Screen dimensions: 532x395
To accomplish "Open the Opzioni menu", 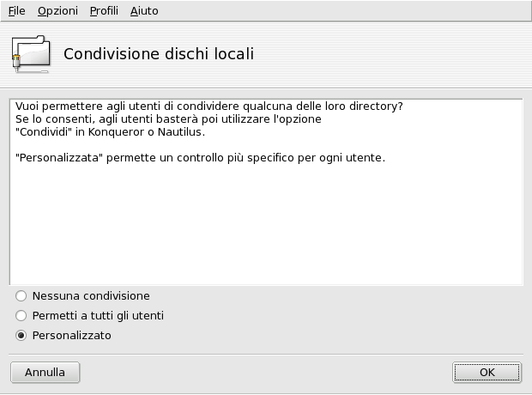I will (57, 11).
